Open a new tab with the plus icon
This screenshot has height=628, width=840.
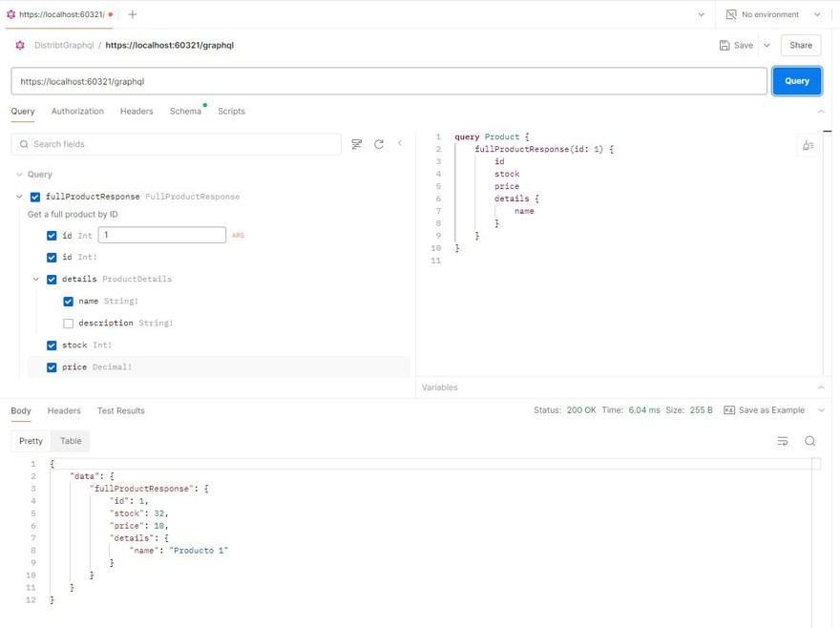(x=133, y=14)
